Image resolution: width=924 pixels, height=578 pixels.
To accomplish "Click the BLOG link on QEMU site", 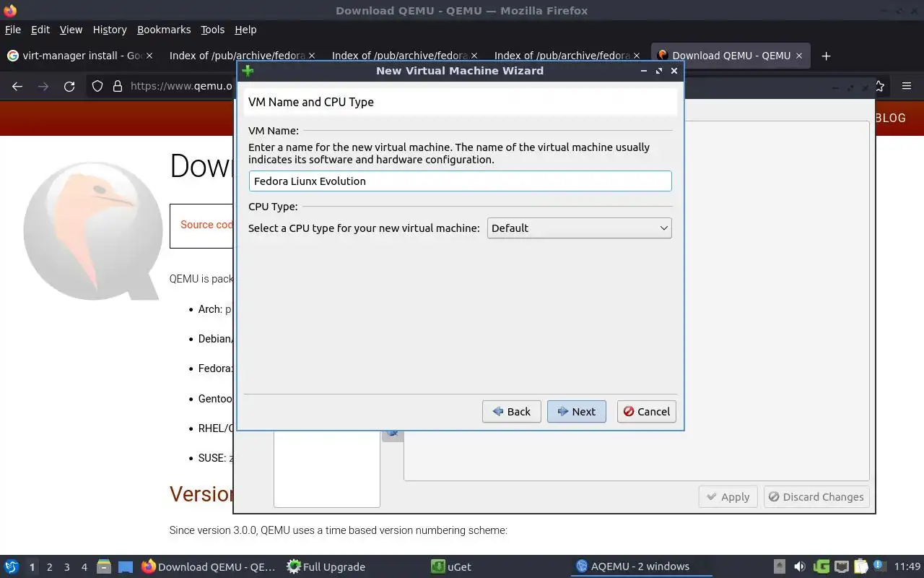I will 890,118.
